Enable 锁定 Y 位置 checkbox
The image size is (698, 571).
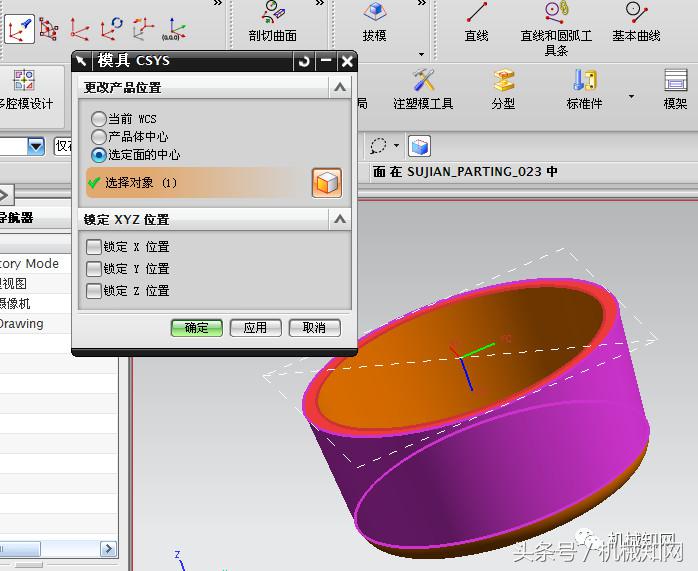coord(93,269)
